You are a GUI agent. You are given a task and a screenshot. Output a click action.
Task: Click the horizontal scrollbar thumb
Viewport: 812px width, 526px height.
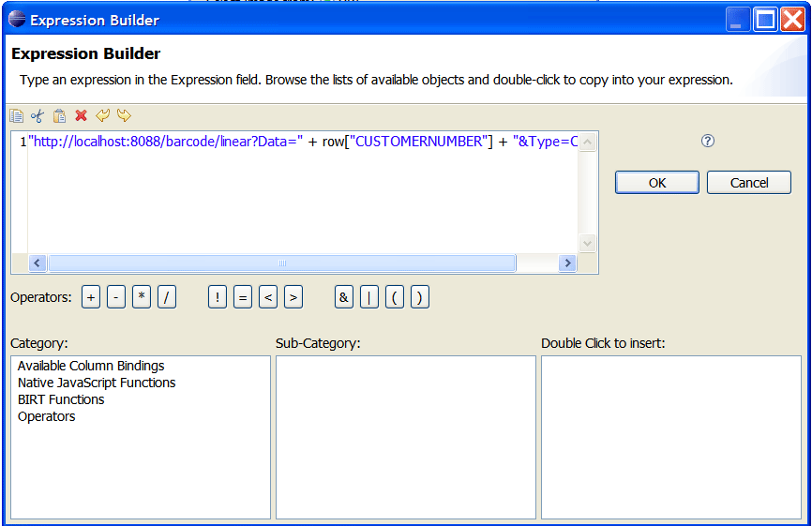pyautogui.click(x=282, y=263)
